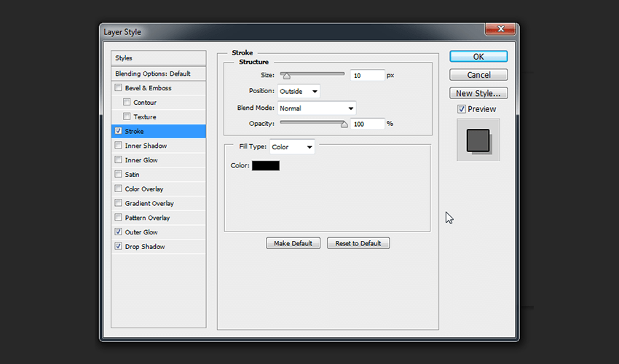
Task: Open the black stroke Color swatch
Action: click(x=266, y=165)
